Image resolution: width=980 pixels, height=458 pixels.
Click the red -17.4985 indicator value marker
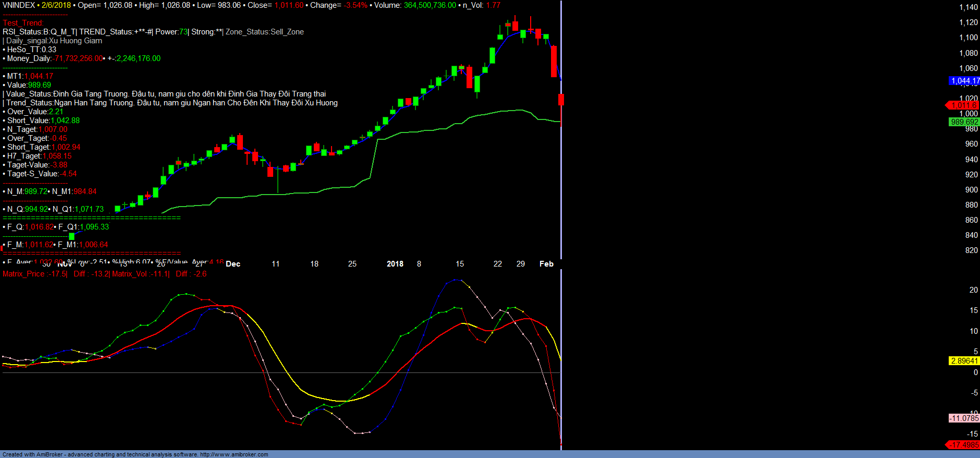coord(964,445)
